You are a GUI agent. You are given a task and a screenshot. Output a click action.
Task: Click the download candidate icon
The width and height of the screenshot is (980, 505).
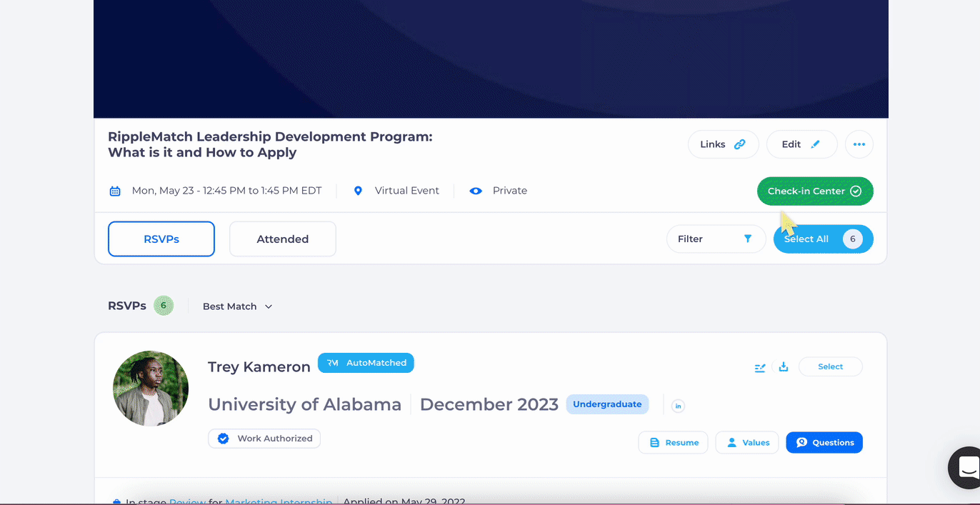click(x=784, y=367)
